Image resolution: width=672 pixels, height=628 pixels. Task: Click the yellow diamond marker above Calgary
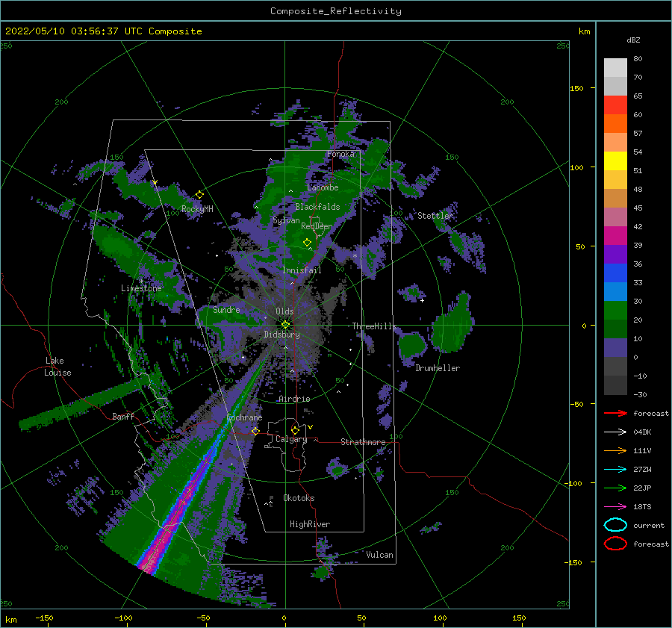click(295, 430)
